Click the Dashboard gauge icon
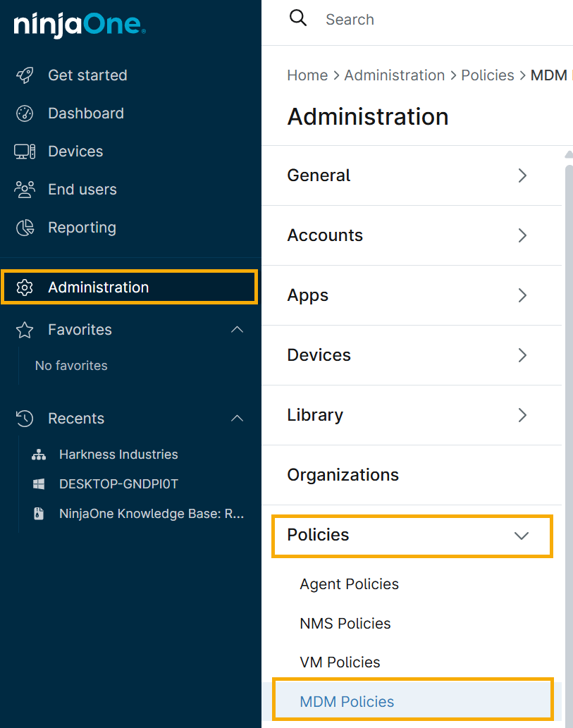573x728 pixels. pyautogui.click(x=25, y=113)
